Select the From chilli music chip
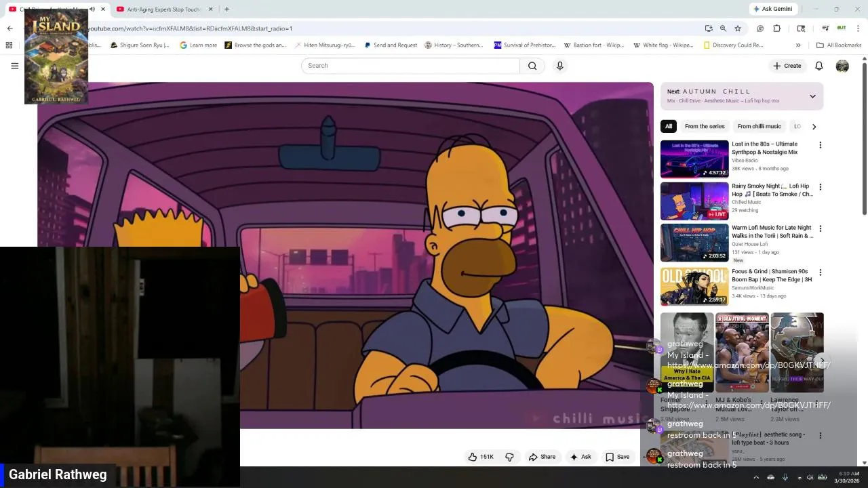This screenshot has width=868, height=488. point(759,126)
